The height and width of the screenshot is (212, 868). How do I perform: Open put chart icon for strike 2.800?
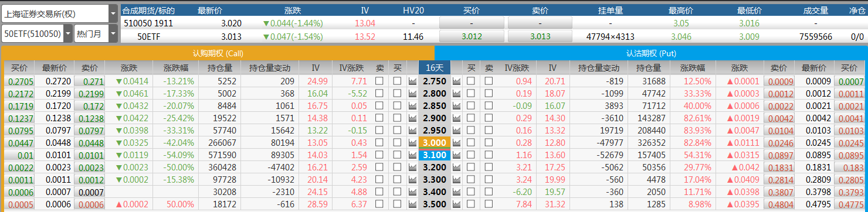point(456,93)
